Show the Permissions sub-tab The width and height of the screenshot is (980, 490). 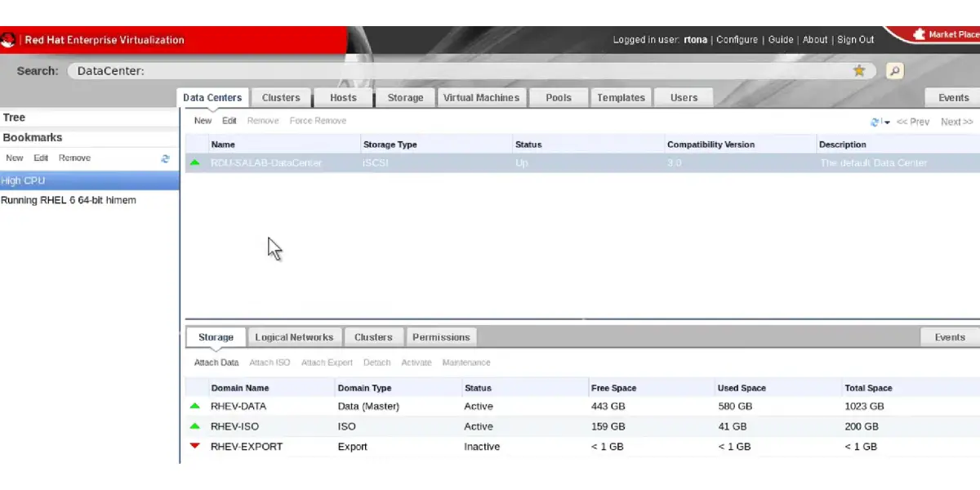click(x=441, y=337)
